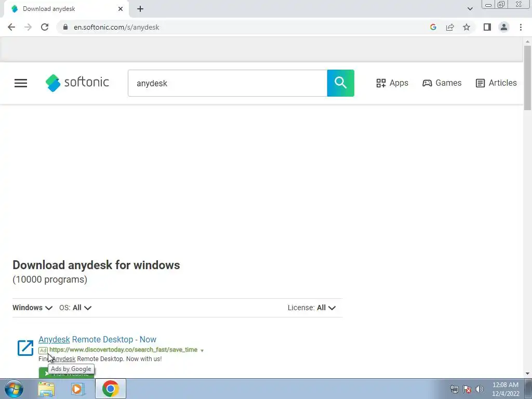Click Download anydesk for windows heading
532x399 pixels.
coord(96,265)
